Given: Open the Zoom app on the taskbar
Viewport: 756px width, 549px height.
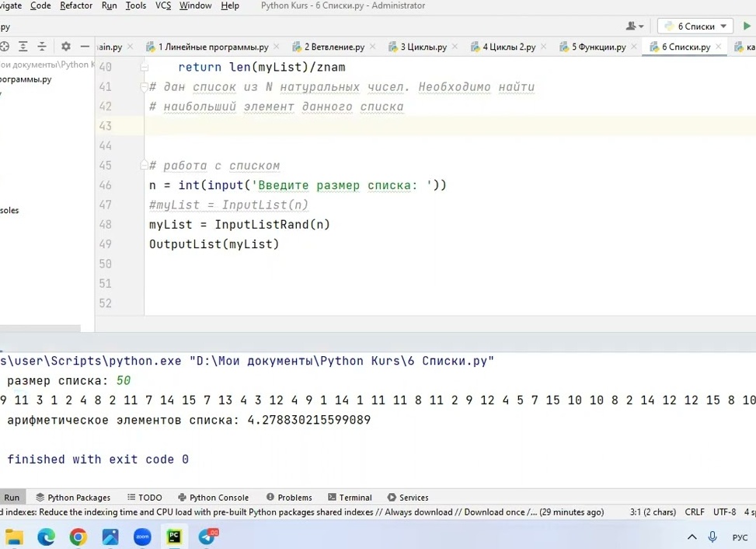Looking at the screenshot, I should click(x=142, y=537).
